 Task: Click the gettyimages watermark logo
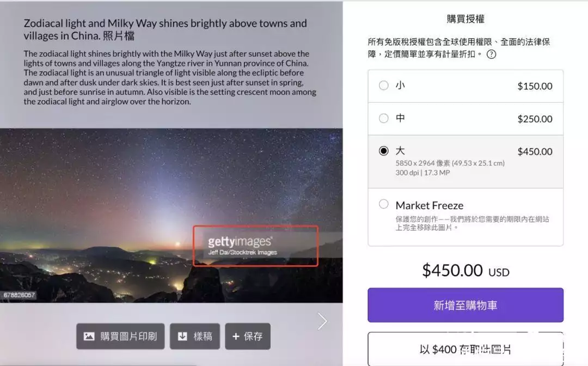coord(240,241)
